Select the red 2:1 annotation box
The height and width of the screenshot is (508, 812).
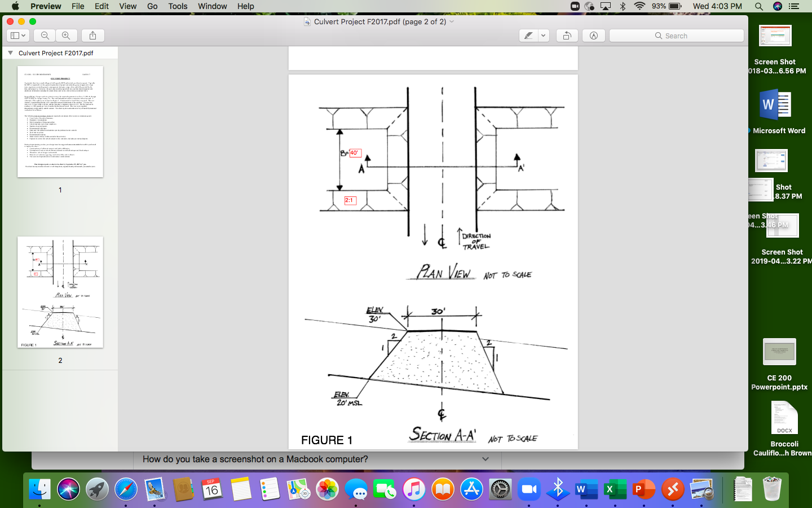coord(350,200)
